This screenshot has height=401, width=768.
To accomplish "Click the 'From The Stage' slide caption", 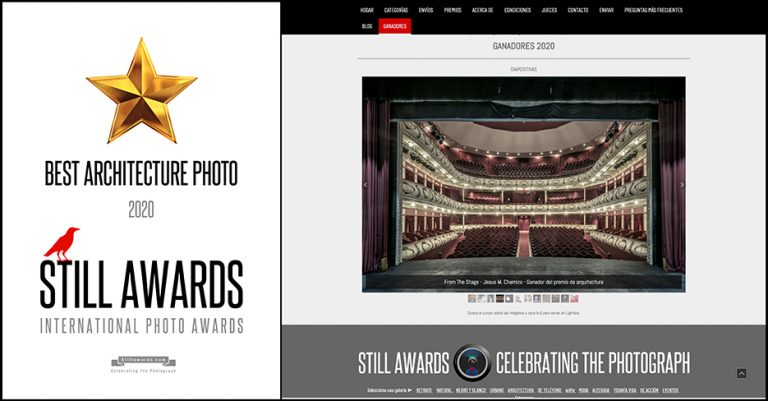I will [x=524, y=282].
